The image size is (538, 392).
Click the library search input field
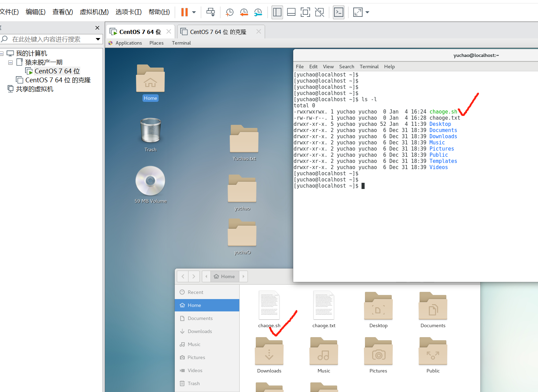(48, 39)
